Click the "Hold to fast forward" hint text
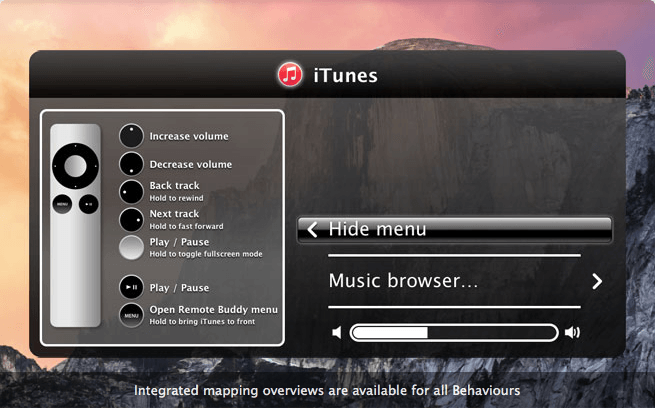Screen dimensions: 655x408 186,226
